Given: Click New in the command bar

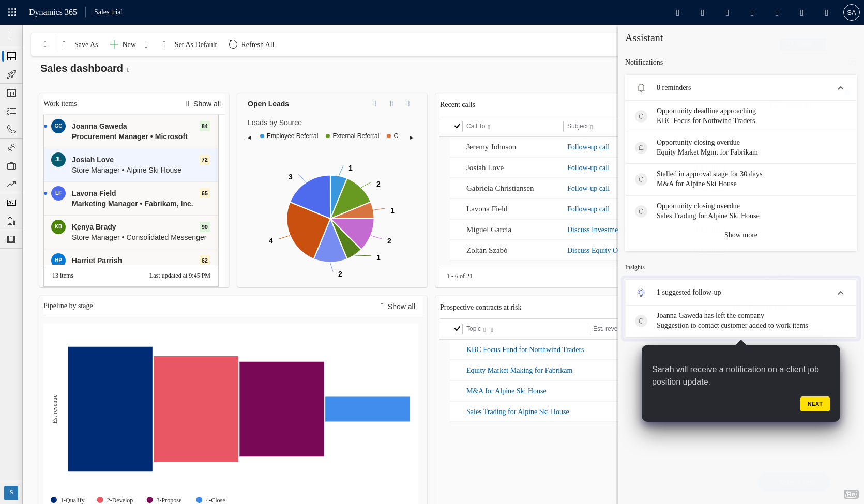Looking at the screenshot, I should [x=129, y=44].
